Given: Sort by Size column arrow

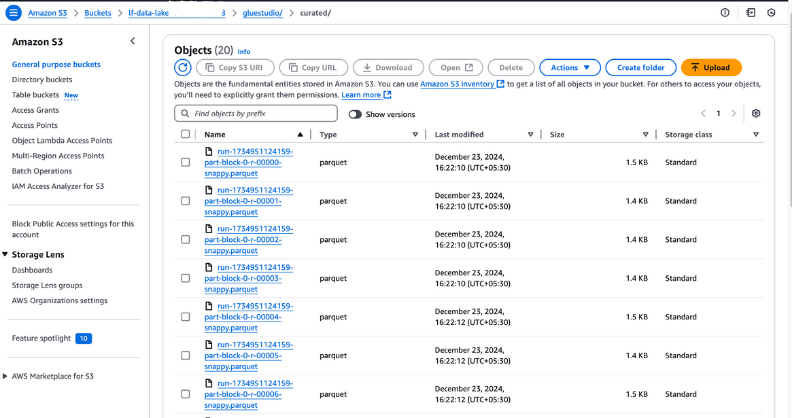Looking at the screenshot, I should (646, 134).
